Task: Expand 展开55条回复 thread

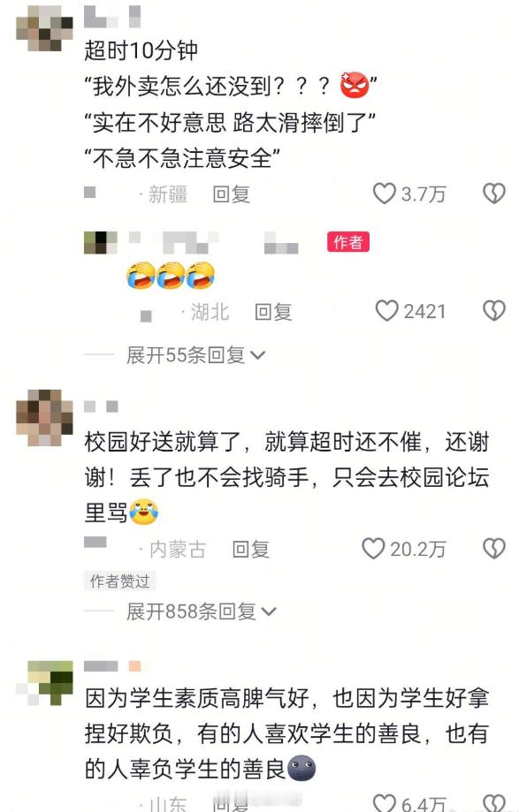Action: tap(195, 355)
